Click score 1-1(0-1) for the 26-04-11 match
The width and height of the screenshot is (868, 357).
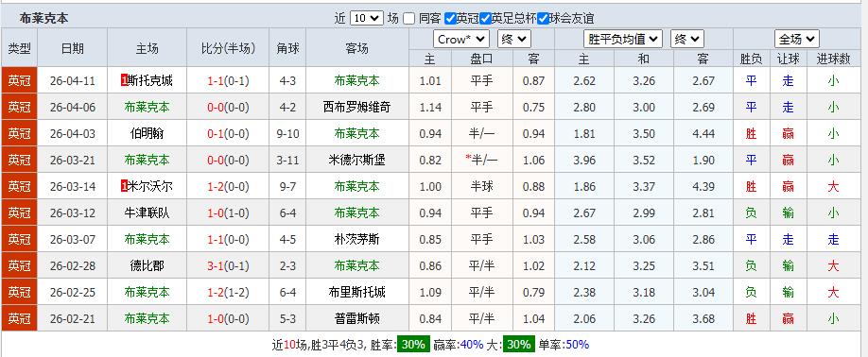(x=228, y=80)
